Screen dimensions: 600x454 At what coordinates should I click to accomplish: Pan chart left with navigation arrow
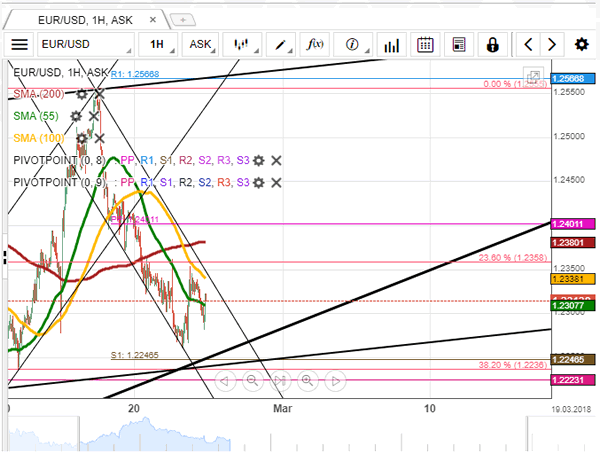point(225,381)
